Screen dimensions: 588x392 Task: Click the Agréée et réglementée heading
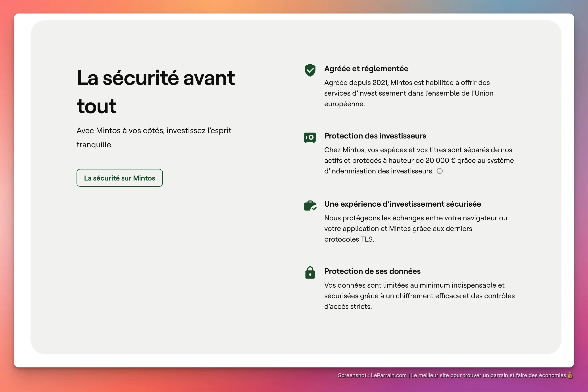[366, 69]
